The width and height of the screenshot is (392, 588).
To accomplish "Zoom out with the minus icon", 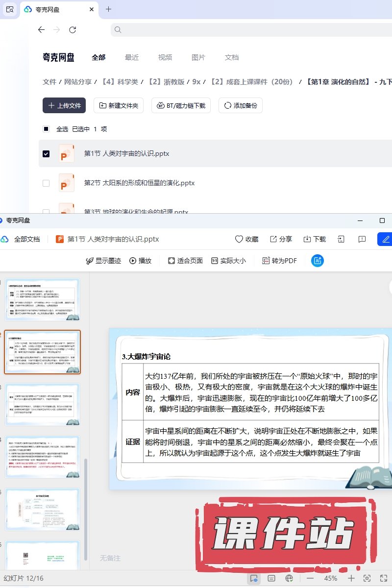I will (x=310, y=578).
